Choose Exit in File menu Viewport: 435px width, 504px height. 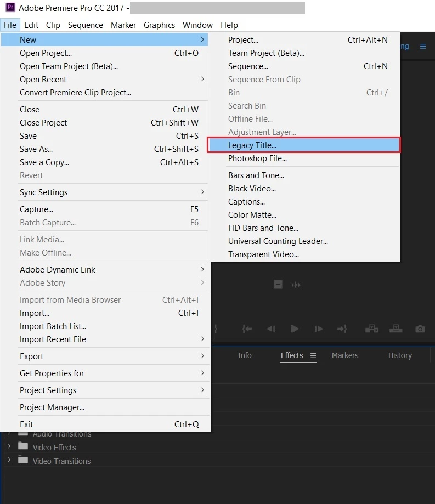104,424
